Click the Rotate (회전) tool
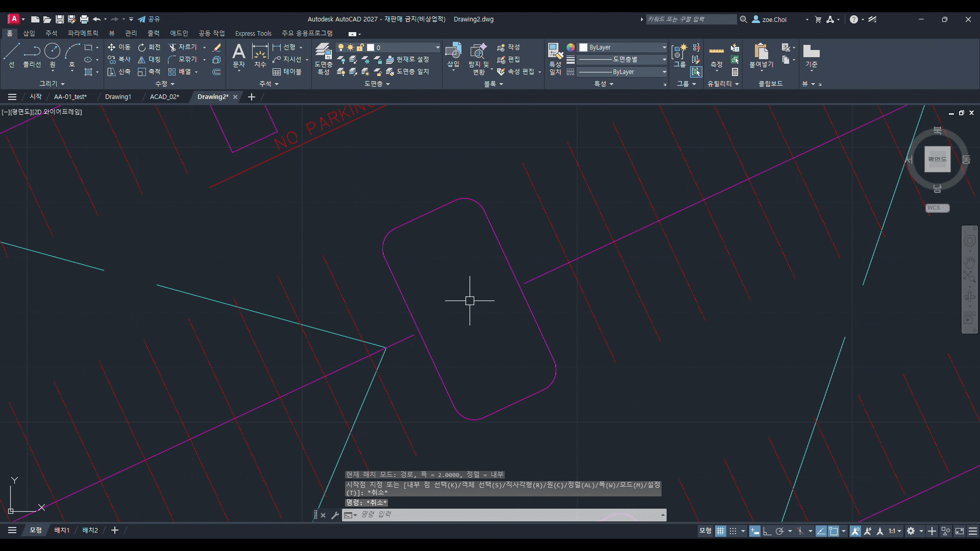This screenshot has width=980, height=551. point(149,47)
